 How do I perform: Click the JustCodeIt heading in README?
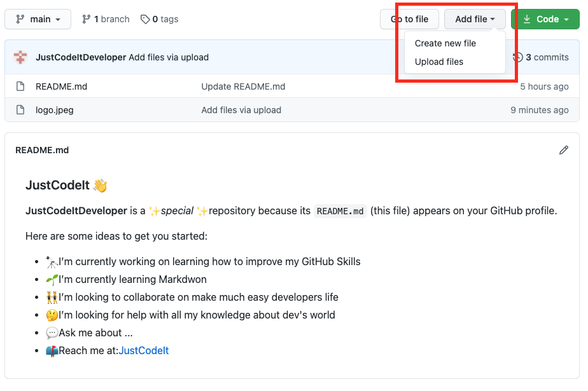pos(58,185)
